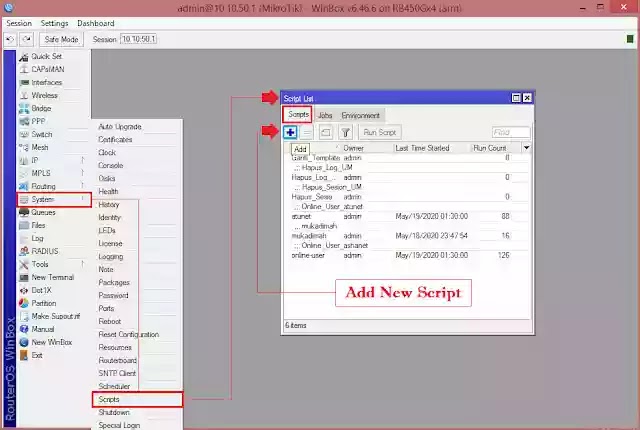
Task: Click the Run Script button
Action: point(380,133)
